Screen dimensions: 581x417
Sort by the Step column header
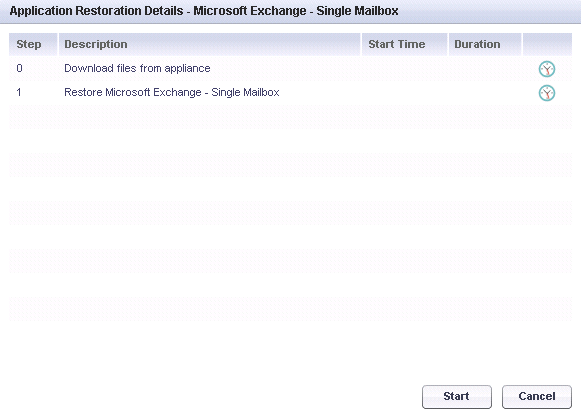click(x=33, y=44)
